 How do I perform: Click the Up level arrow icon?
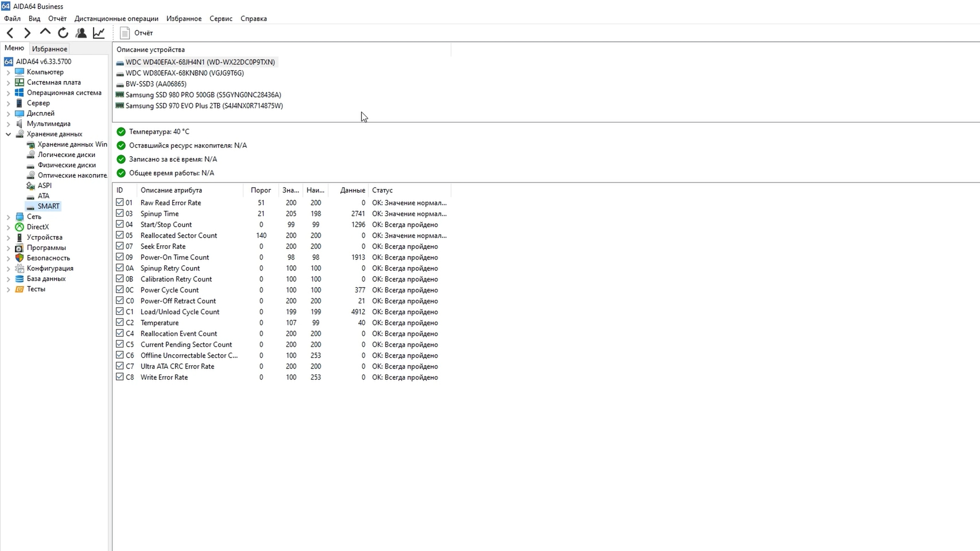click(x=45, y=32)
